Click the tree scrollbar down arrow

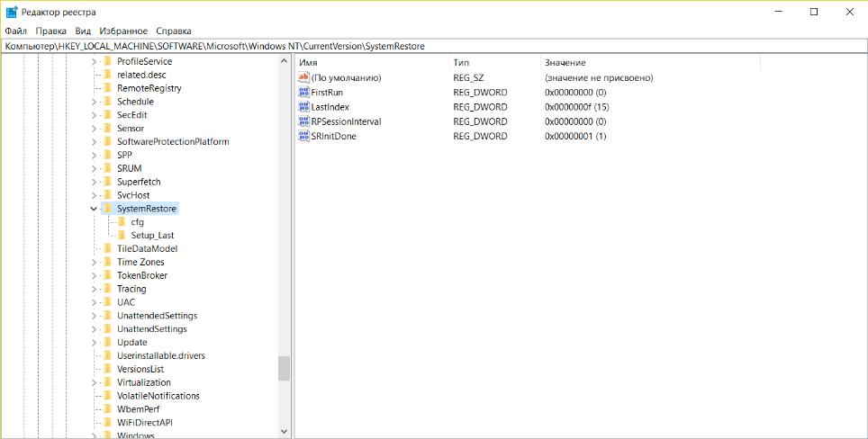(x=284, y=431)
